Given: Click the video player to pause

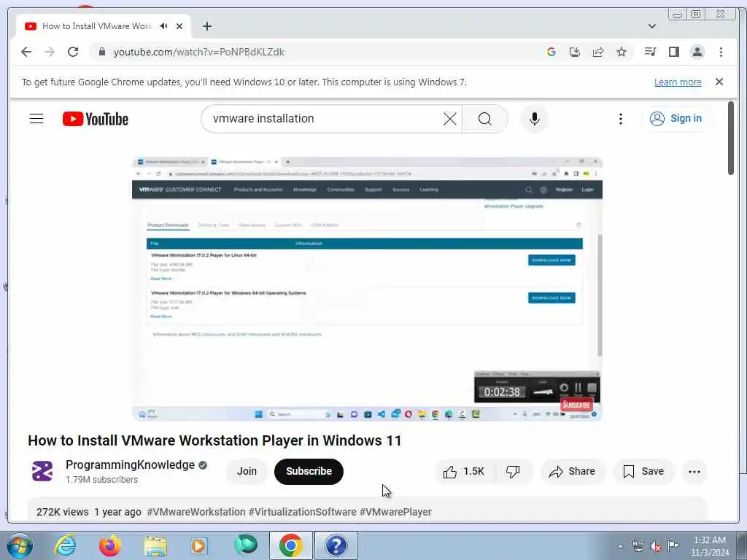Looking at the screenshot, I should click(367, 289).
